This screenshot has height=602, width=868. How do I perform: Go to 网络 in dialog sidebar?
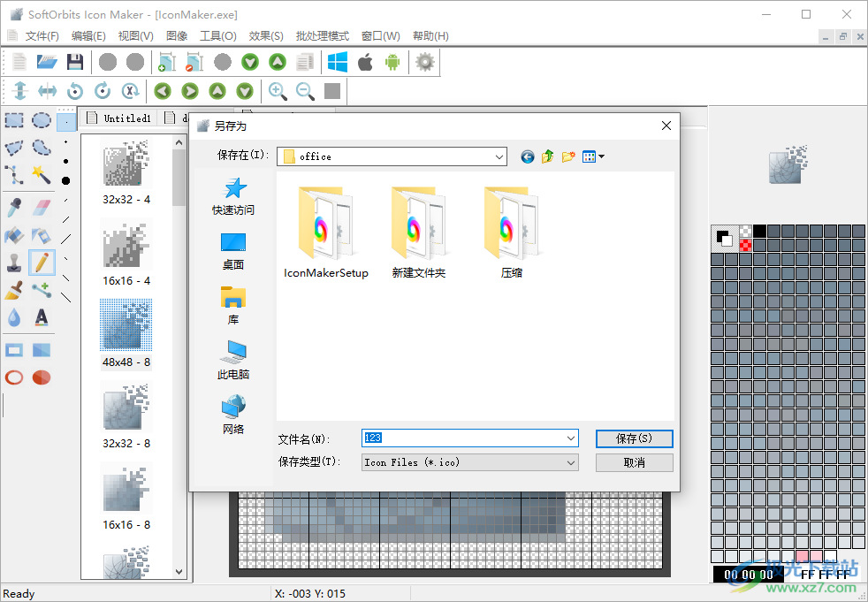(233, 415)
